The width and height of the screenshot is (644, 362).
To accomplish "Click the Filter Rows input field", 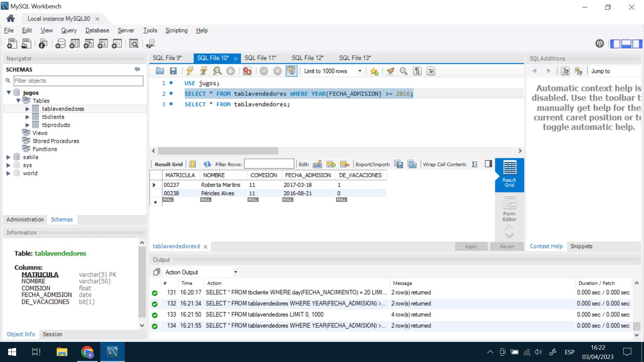I will [269, 164].
